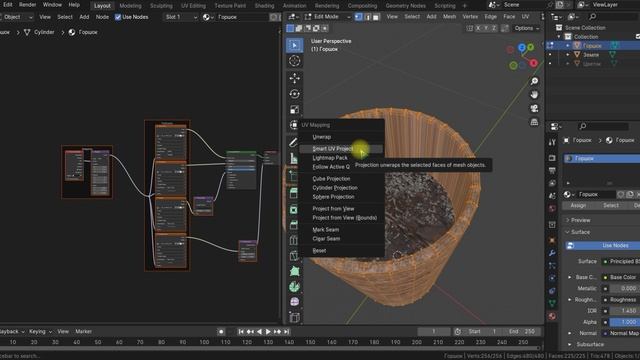Enable vertex select mode
This screenshot has width=640, height=360.
[x=358, y=17]
